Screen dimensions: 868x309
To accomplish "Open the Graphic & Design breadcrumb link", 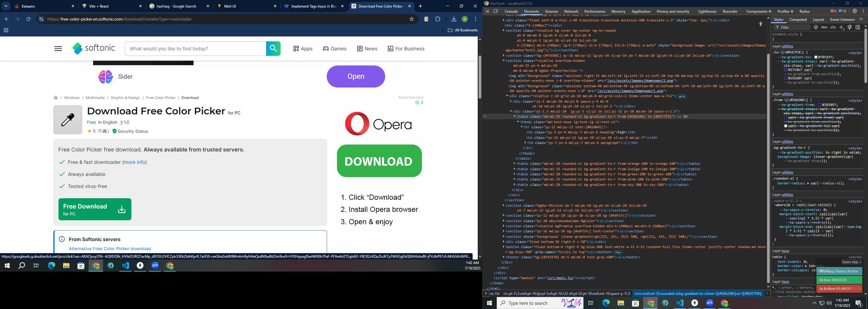I will pyautogui.click(x=125, y=98).
